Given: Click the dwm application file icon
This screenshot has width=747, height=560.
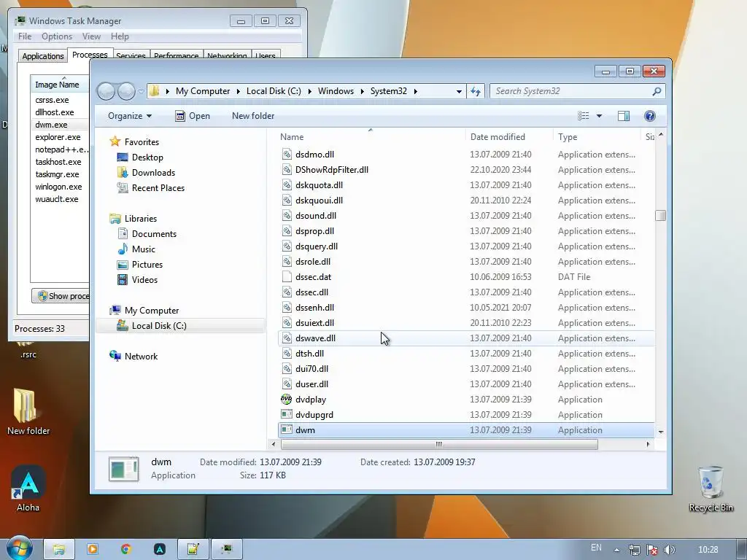Looking at the screenshot, I should 286,429.
